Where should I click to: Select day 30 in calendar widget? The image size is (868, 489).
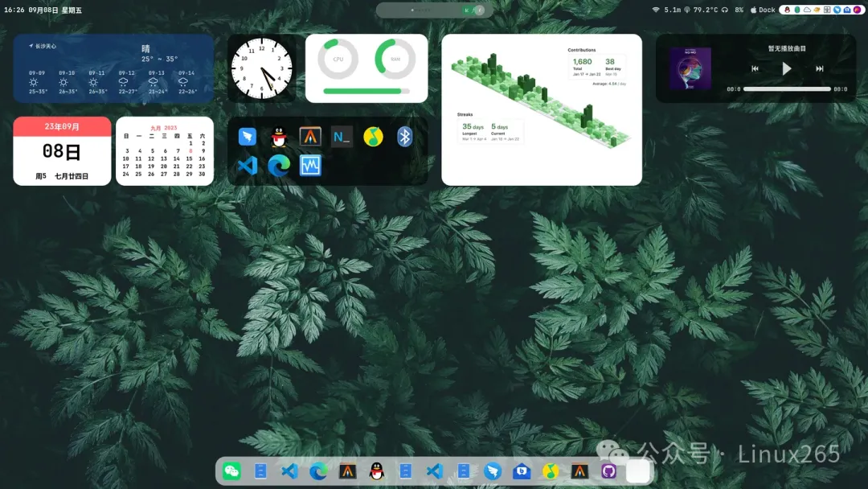202,174
